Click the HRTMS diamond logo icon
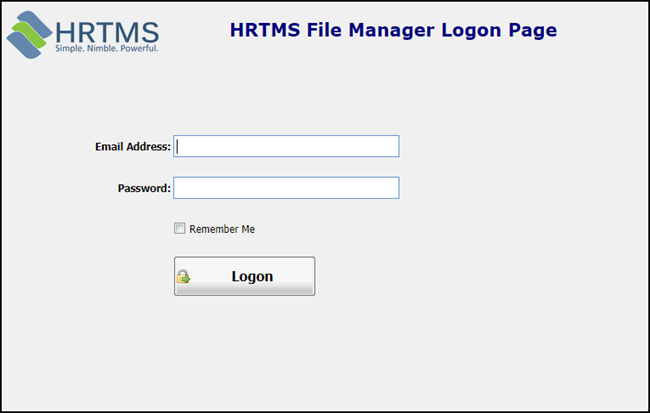Screen dimensions: 650x413 pos(29,35)
